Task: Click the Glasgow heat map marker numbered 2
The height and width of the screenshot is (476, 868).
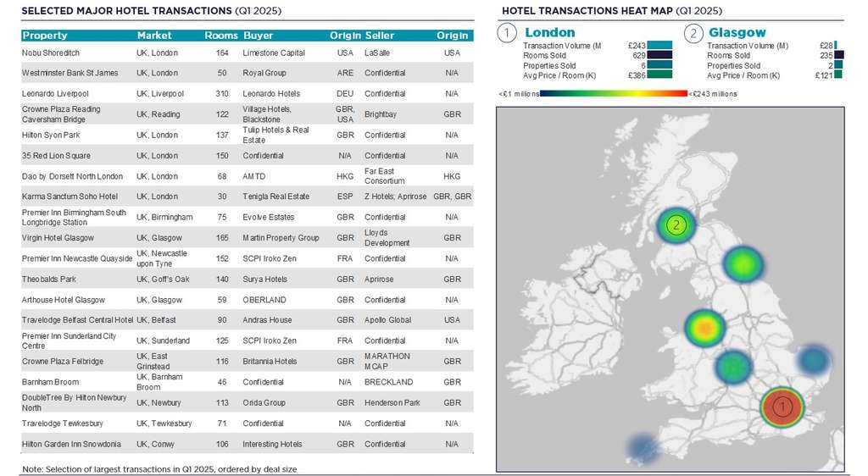Action: (x=676, y=225)
